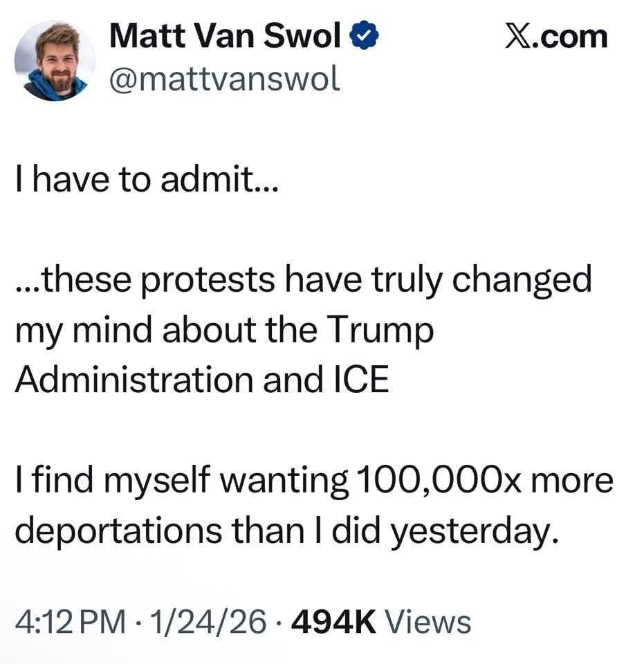Open the 494K view count

click(334, 620)
